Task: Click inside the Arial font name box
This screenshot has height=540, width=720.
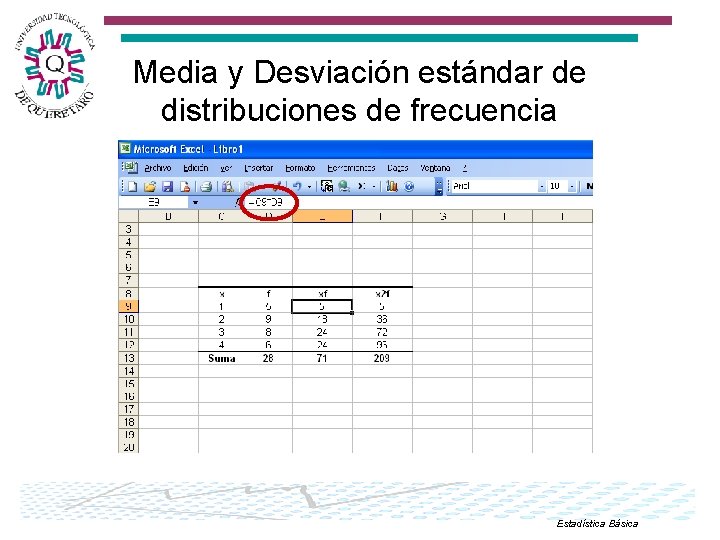Action: [494, 186]
